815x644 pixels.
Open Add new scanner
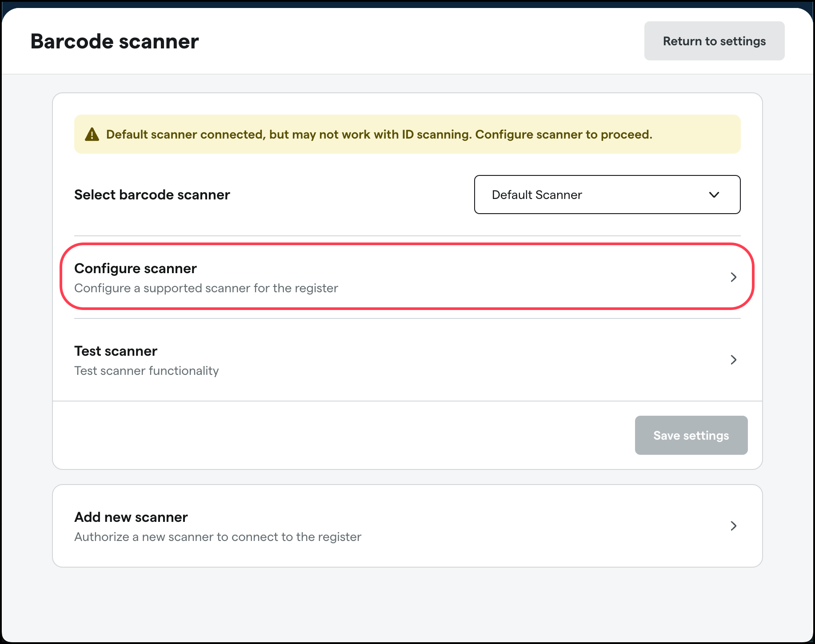pos(400,526)
